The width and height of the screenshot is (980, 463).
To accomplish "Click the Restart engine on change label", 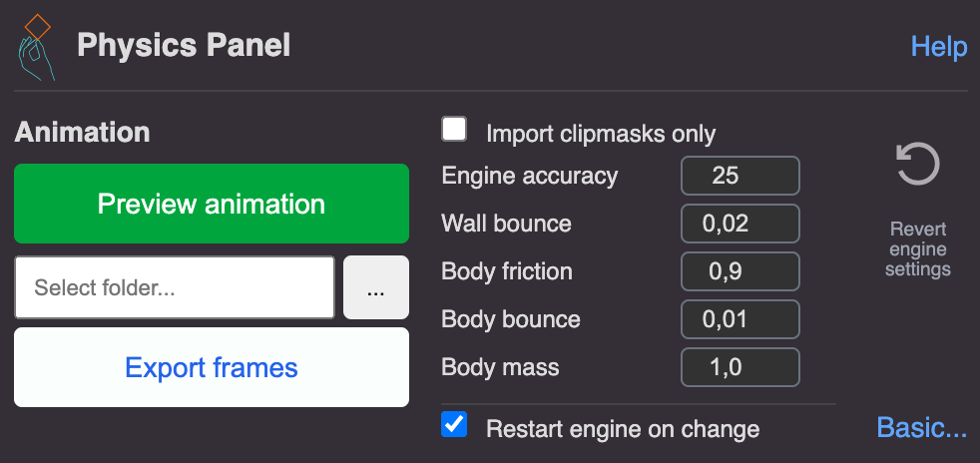I will tap(623, 429).
